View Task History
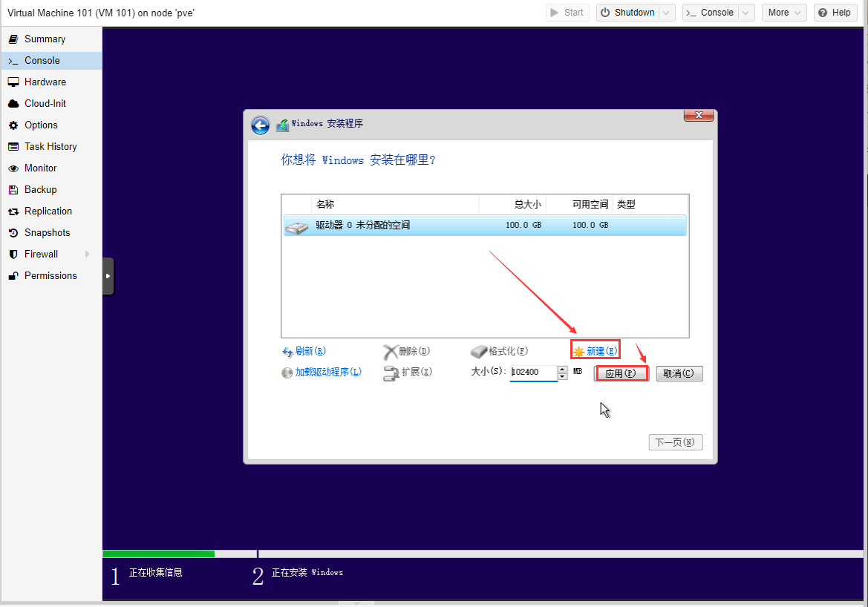The height and width of the screenshot is (607, 868). 50,147
